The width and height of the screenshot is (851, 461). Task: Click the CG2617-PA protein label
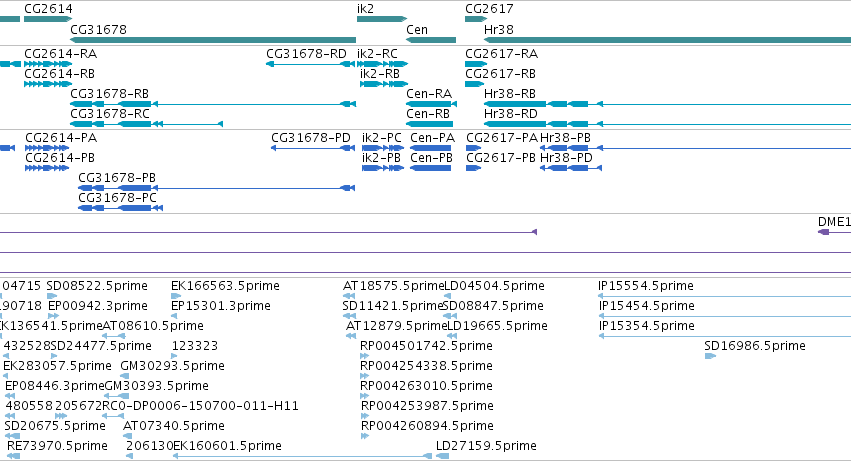(x=502, y=138)
